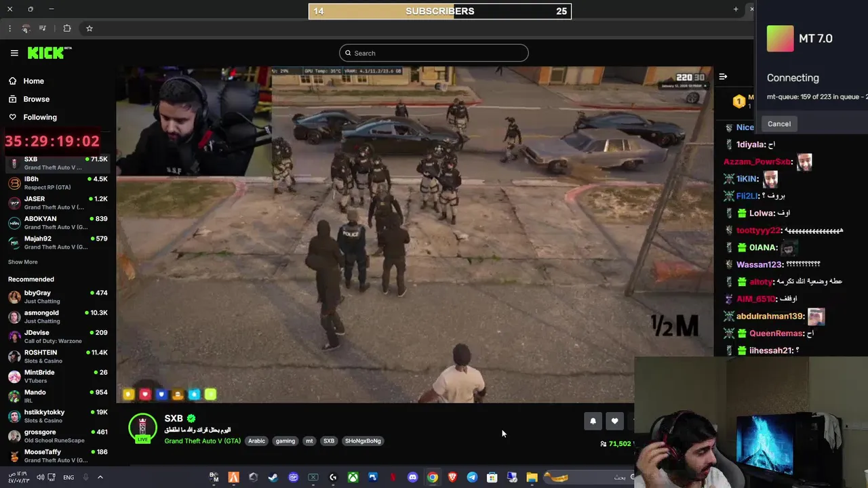868x488 pixels.
Task: Click username Wassan123 in chat
Action: [759, 264]
